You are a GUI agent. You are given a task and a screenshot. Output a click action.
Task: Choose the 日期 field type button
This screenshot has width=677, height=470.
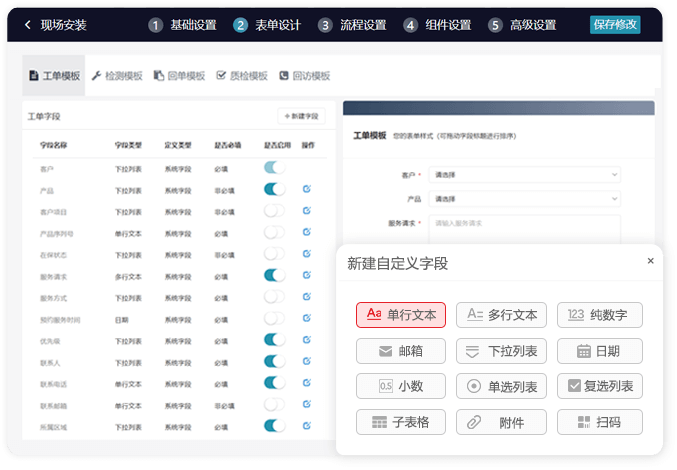600,351
